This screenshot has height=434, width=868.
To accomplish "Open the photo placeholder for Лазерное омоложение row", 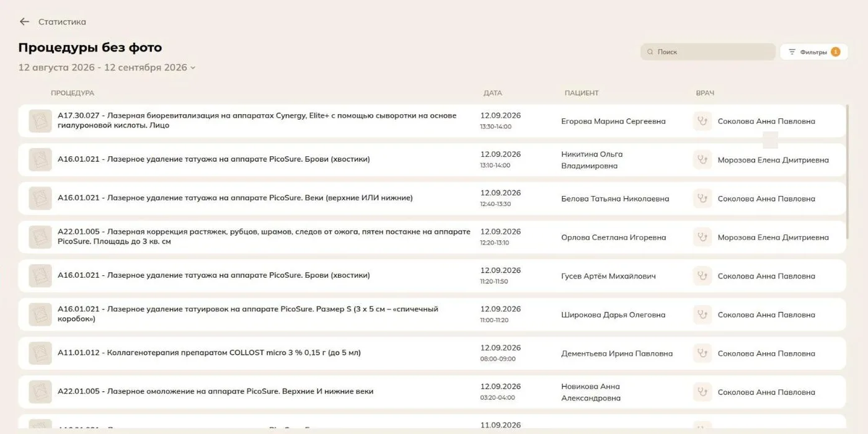I will [40, 392].
